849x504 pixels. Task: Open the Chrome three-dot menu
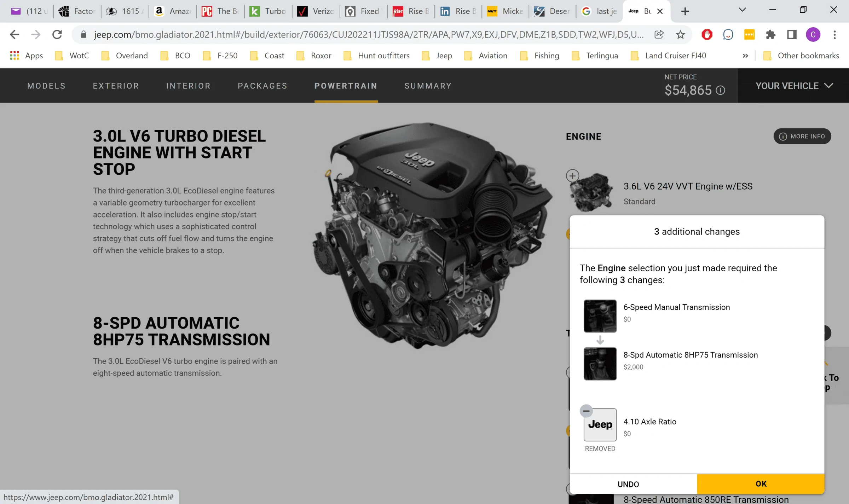[x=834, y=34]
